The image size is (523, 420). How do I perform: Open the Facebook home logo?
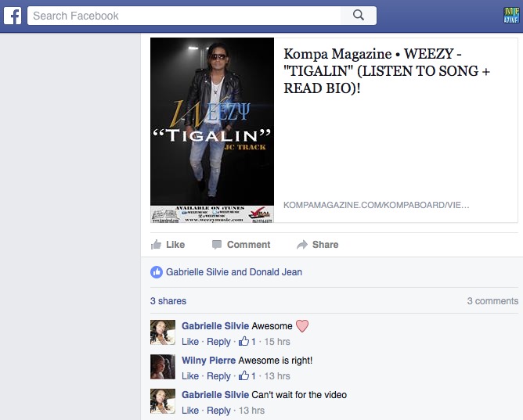coord(13,16)
